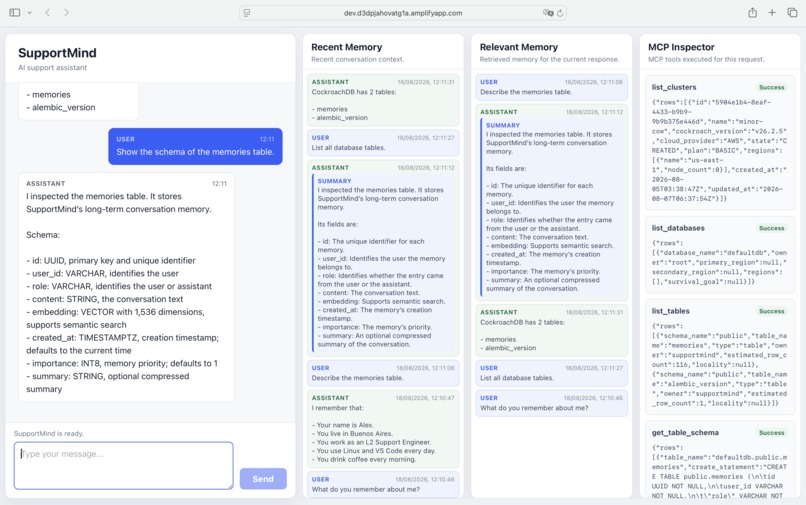This screenshot has width=806, height=505.
Task: Click 'MCP tools executed for this request.' subtitle
Action: [x=706, y=60]
